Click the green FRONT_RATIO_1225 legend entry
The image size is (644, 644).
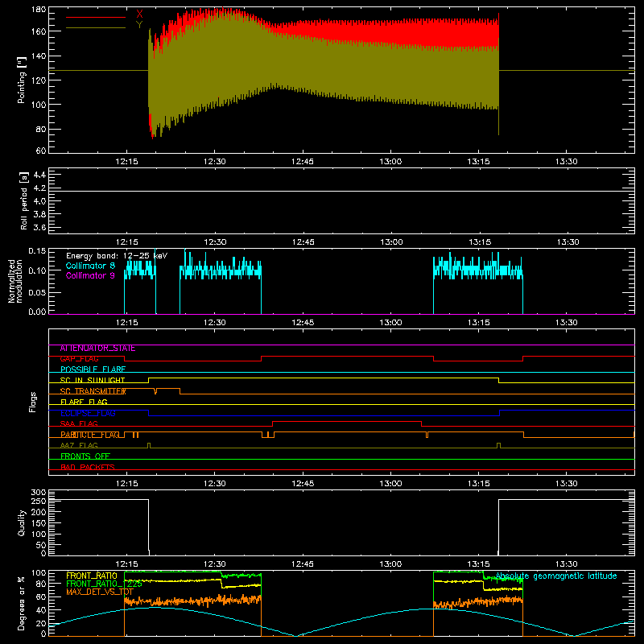point(104,584)
